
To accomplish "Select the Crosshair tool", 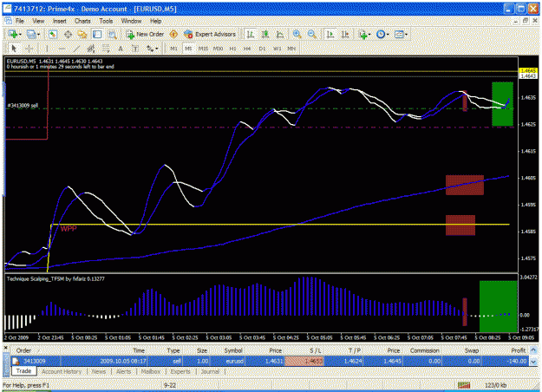I will click(29, 49).
